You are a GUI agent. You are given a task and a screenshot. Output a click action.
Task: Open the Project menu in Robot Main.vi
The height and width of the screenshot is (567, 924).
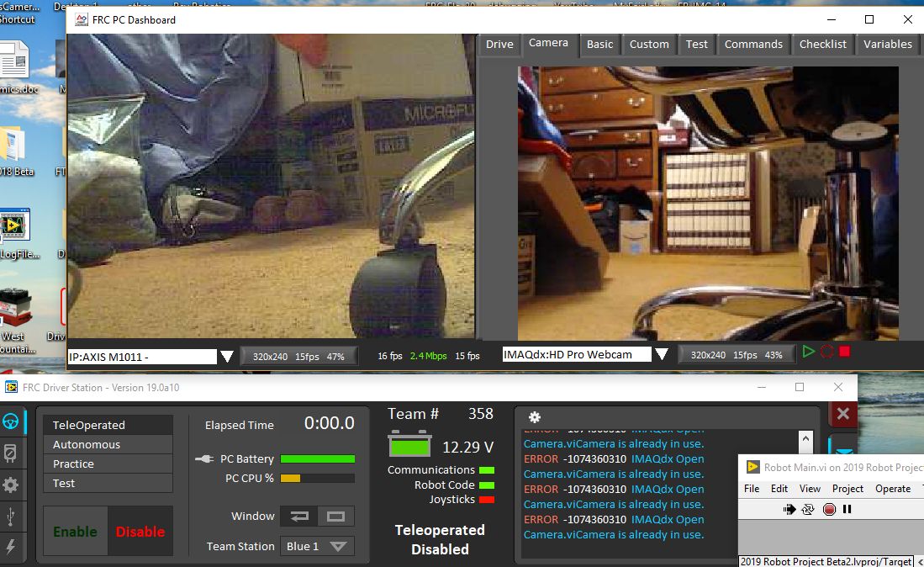pyautogui.click(x=847, y=489)
